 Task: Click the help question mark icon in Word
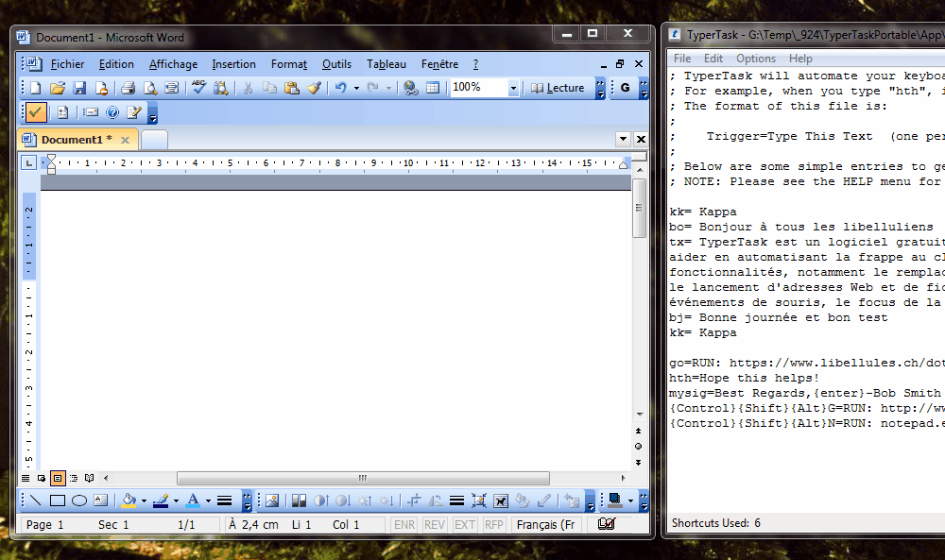[112, 112]
